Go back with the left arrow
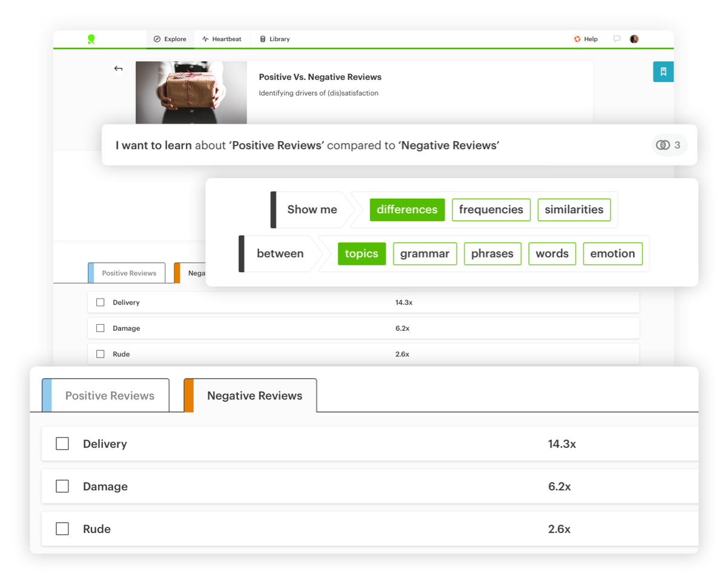This screenshot has width=728, height=584. pos(118,68)
